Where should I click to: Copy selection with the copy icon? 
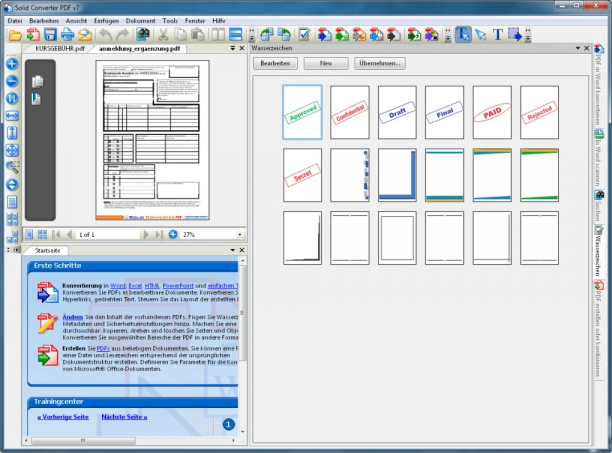coord(180,35)
